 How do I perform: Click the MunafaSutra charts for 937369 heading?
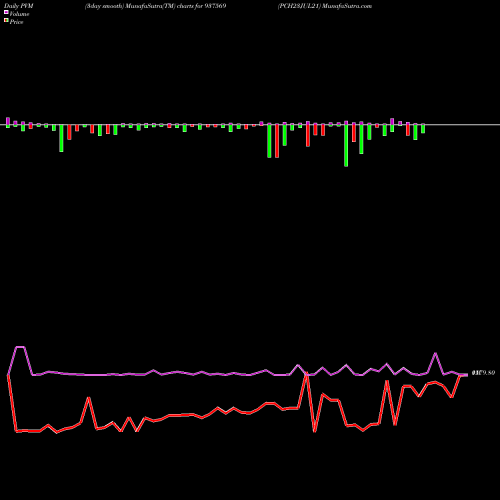coord(156,6)
